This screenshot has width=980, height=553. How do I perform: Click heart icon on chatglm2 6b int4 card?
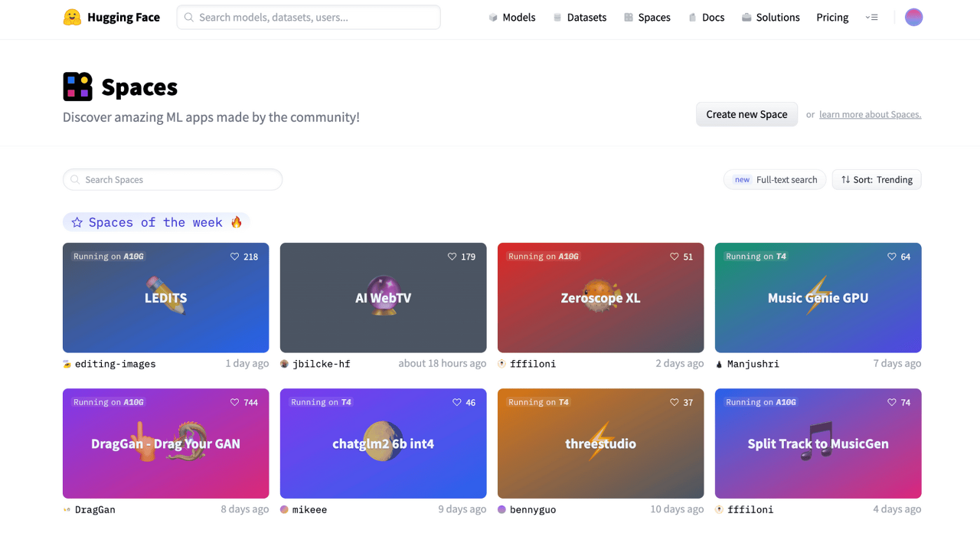click(x=457, y=402)
